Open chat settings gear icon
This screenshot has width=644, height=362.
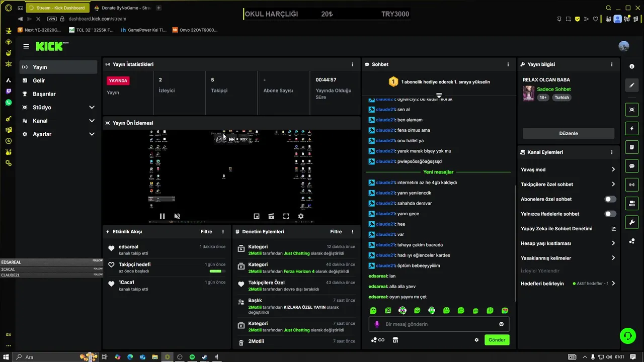coord(476,340)
